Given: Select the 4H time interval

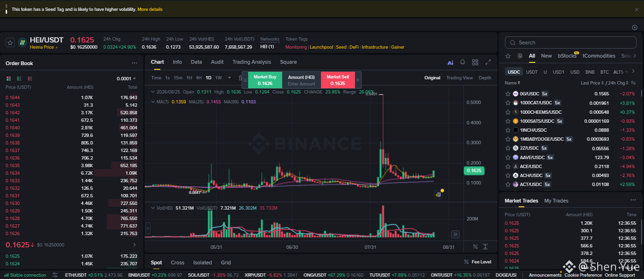Looking at the screenshot, I should coord(199,78).
